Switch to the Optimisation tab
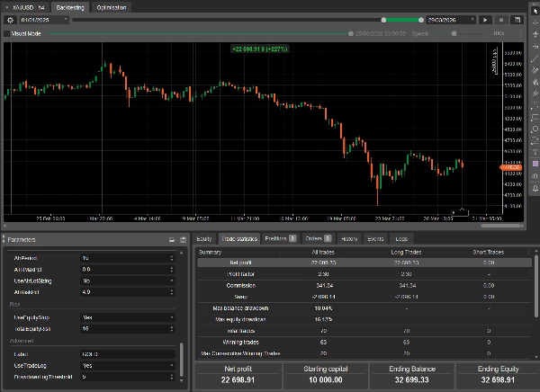 pos(112,6)
